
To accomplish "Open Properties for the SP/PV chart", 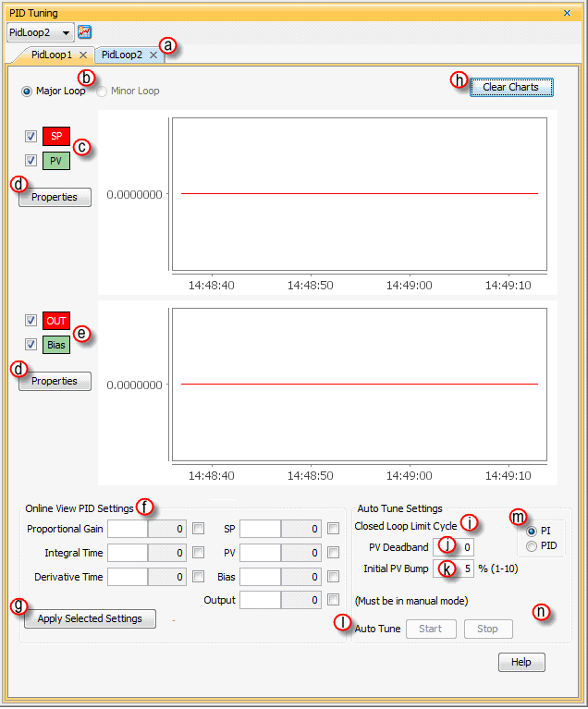I will pos(55,197).
